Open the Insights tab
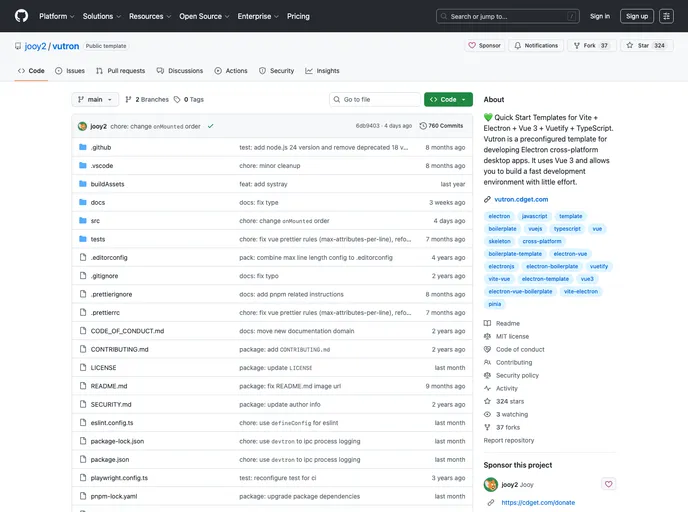The image size is (688, 512). click(x=322, y=71)
